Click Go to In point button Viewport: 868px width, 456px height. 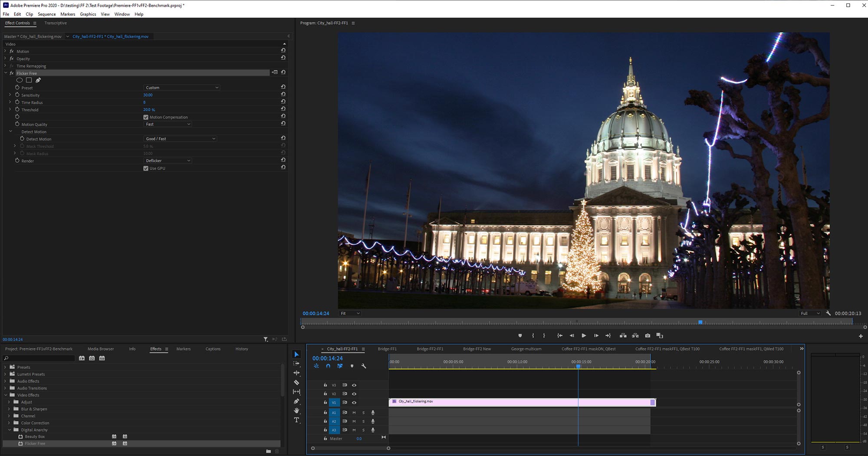pos(559,335)
